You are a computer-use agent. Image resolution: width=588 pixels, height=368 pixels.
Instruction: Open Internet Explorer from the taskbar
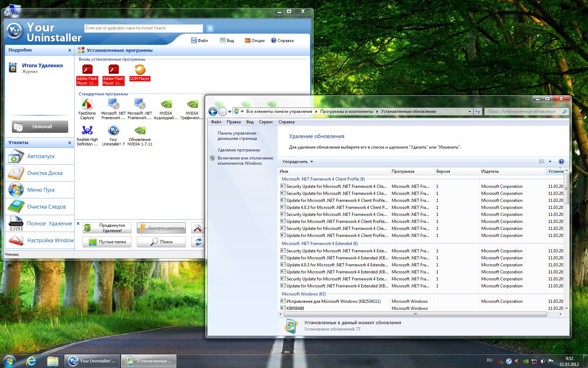coord(31,361)
